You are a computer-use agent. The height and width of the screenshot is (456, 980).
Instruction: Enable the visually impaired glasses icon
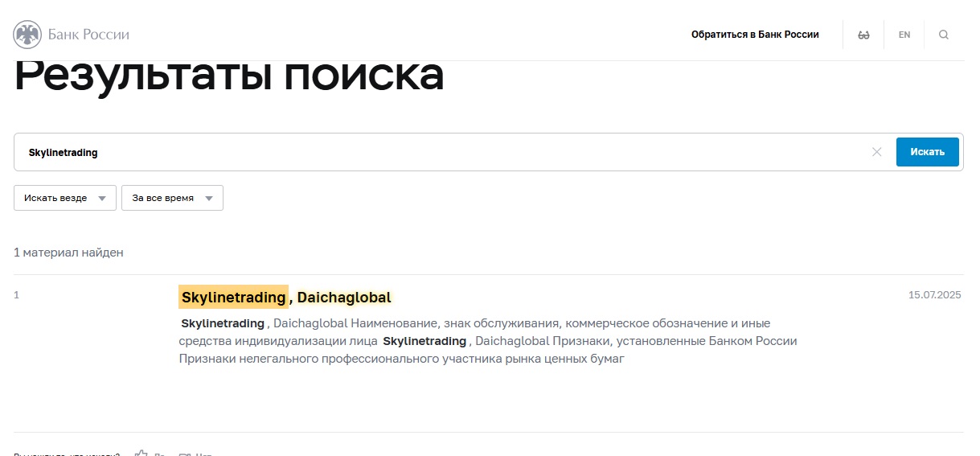tap(864, 35)
